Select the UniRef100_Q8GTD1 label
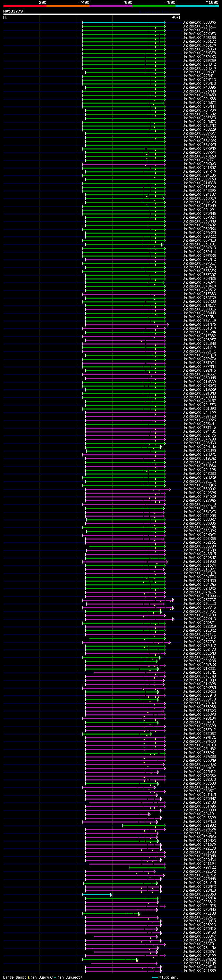 click(x=199, y=944)
